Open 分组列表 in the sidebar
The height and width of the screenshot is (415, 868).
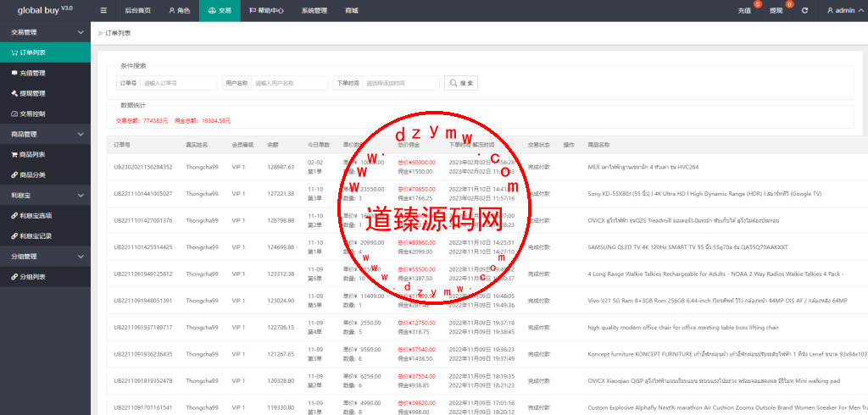tap(46, 277)
